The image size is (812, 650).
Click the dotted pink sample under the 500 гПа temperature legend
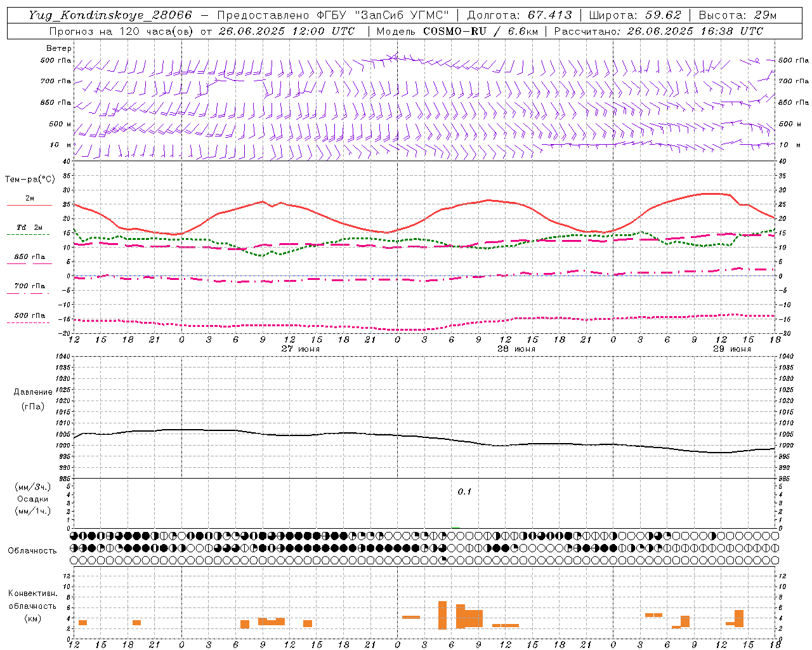pos(29,322)
